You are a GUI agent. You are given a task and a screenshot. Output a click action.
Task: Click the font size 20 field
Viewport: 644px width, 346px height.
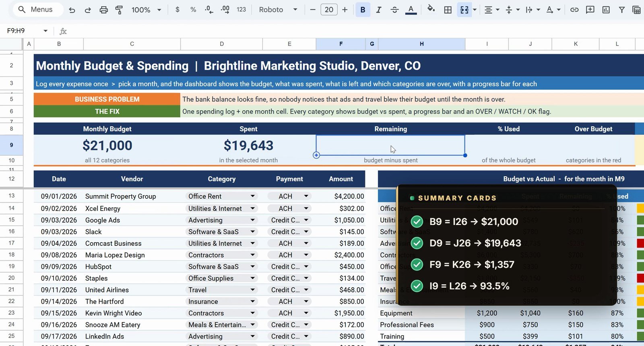(x=329, y=10)
